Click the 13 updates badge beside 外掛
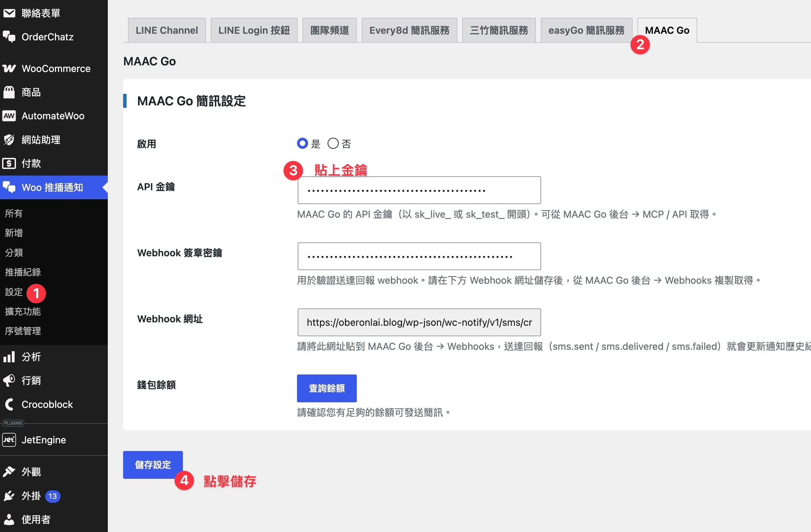The image size is (811, 532). [x=53, y=496]
